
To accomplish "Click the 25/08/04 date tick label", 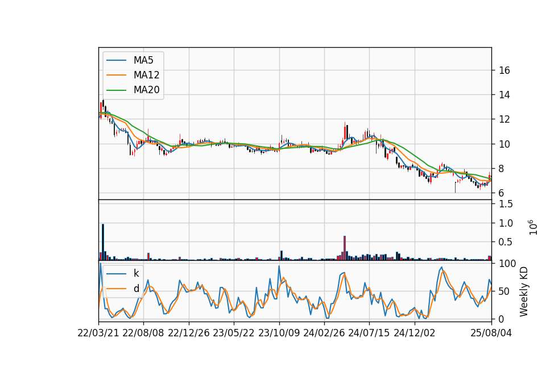I will click(491, 333).
